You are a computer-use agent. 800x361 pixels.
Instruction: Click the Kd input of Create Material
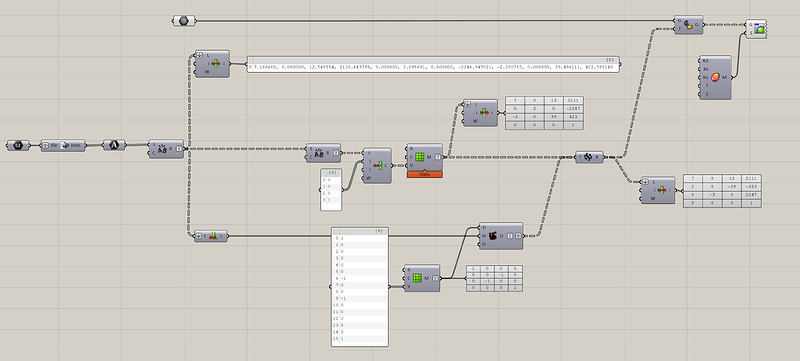705,60
